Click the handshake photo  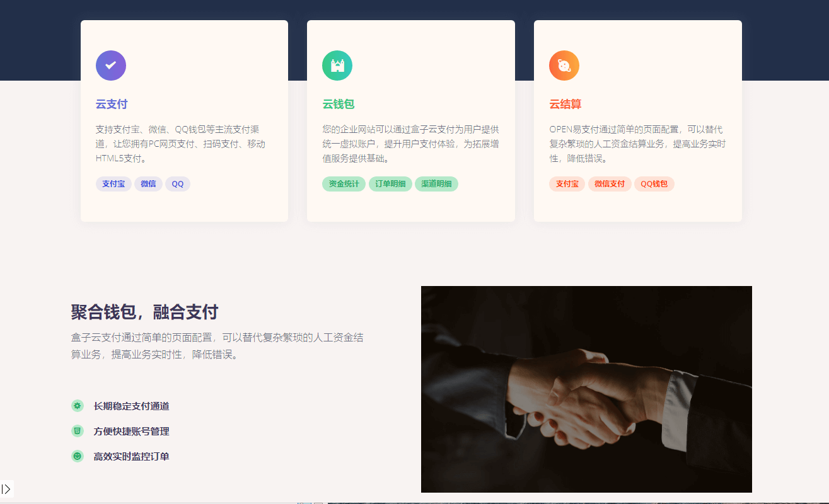pyautogui.click(x=586, y=389)
